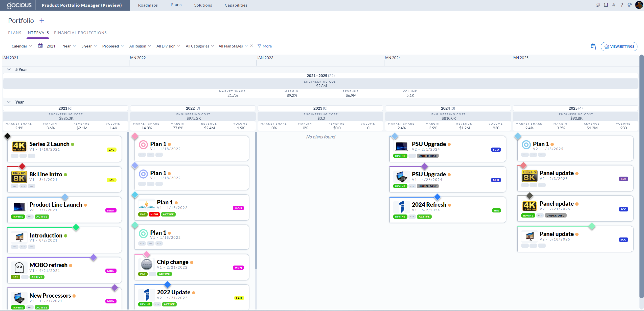Click the monitor icon on Introduction card
This screenshot has height=311, width=644.
coord(19,237)
